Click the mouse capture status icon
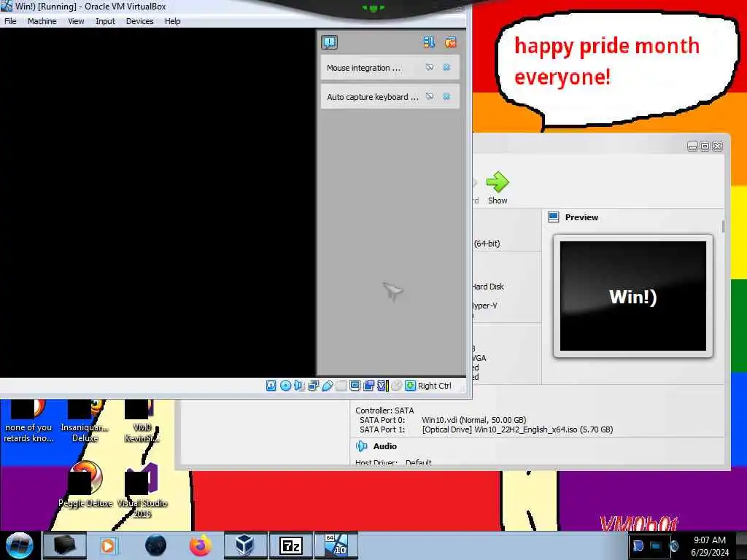This screenshot has width=747, height=560. pos(396,386)
